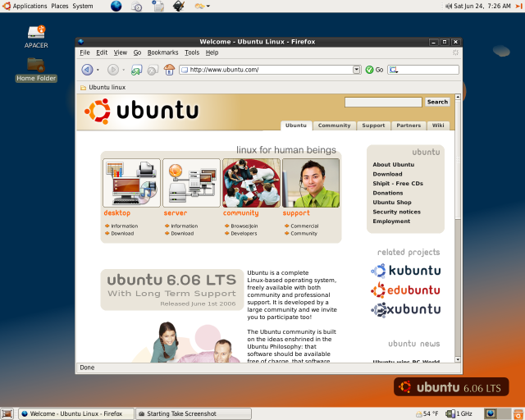Reload the current page icon
Viewport: 525px width, 420px height.
tap(136, 70)
